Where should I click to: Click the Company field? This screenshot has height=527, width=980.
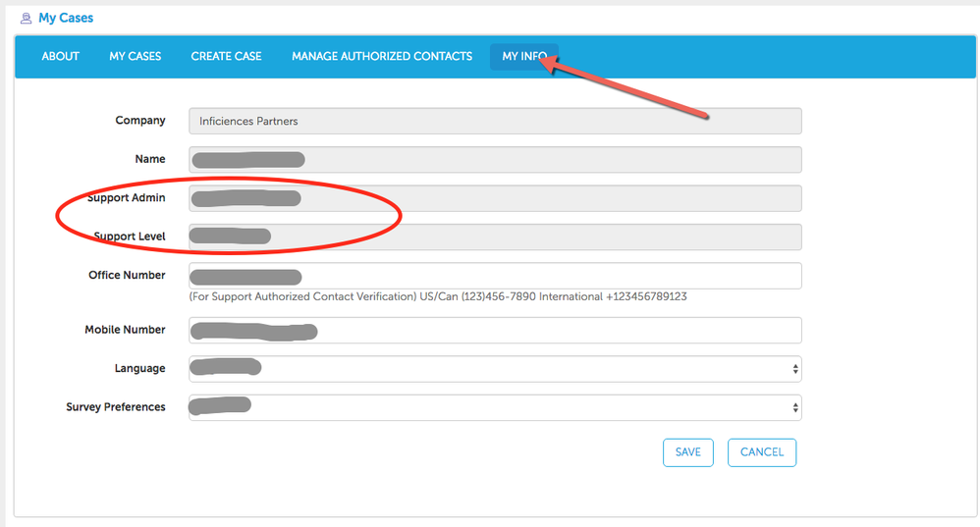coord(495,121)
